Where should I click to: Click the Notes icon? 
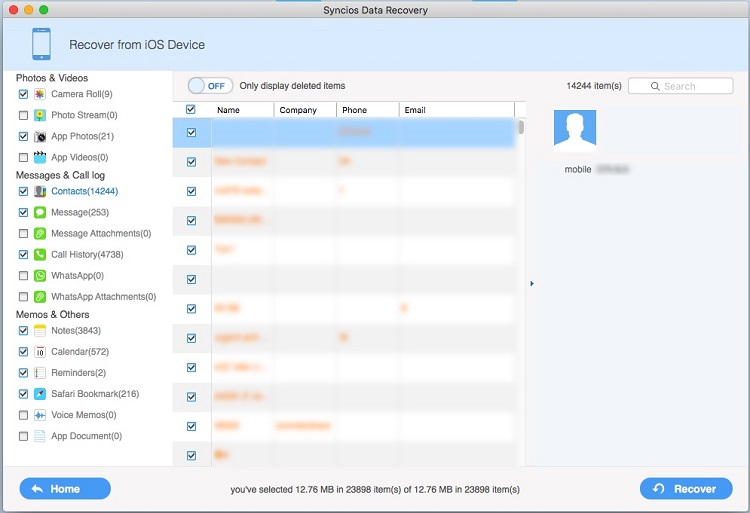40,330
